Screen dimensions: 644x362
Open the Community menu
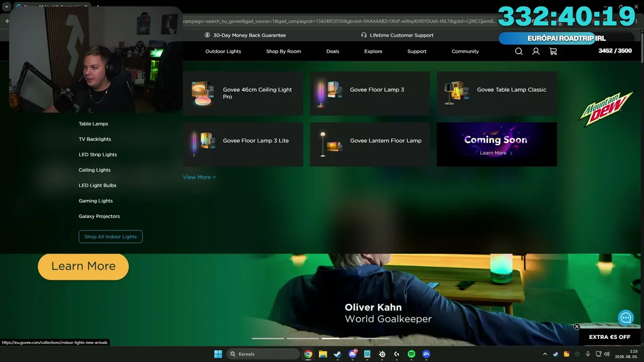(x=465, y=51)
